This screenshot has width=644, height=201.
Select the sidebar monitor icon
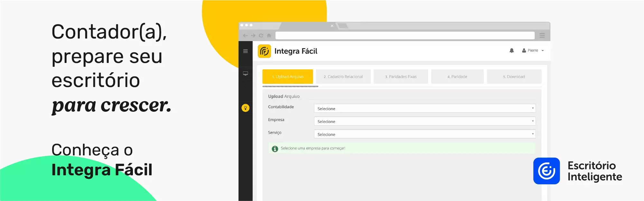point(246,74)
